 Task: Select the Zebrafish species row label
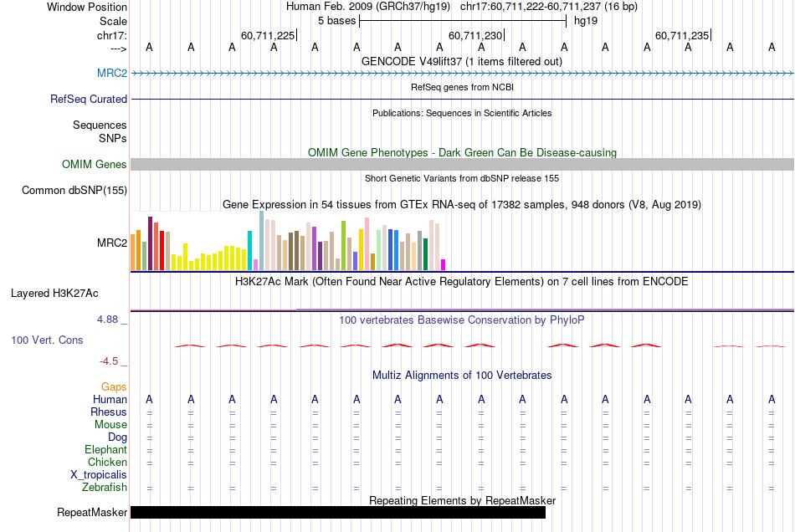click(105, 487)
